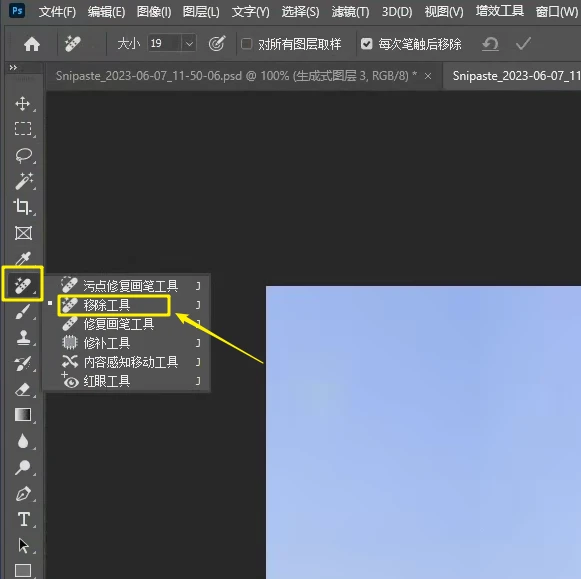Enable 对所有图层取样 checkbox
The image size is (581, 579).
(246, 44)
